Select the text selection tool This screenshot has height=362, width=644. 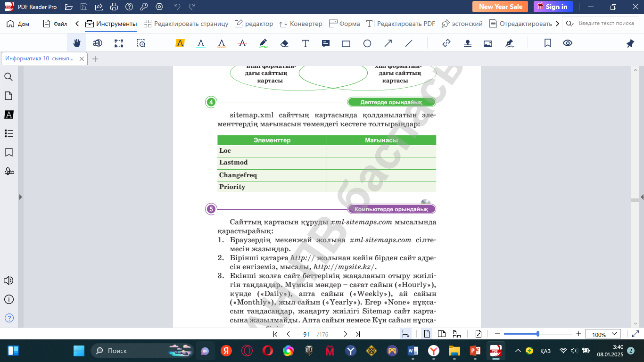click(x=98, y=43)
